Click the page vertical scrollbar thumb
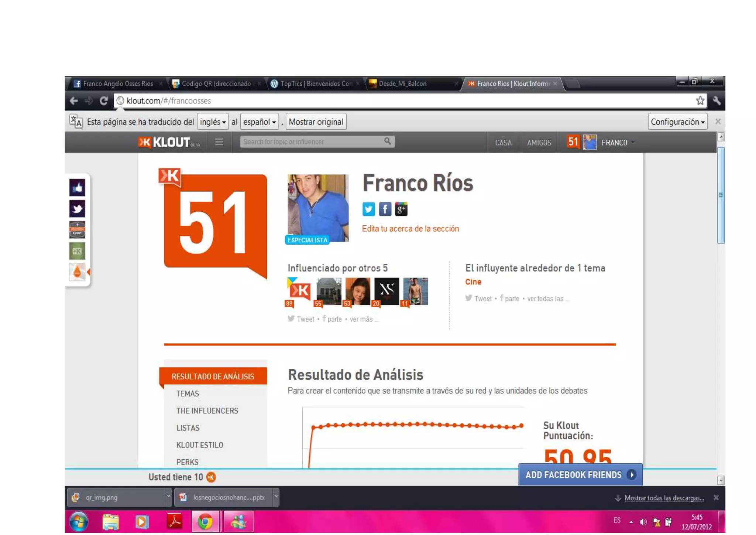The width and height of the screenshot is (756, 535). click(x=721, y=195)
